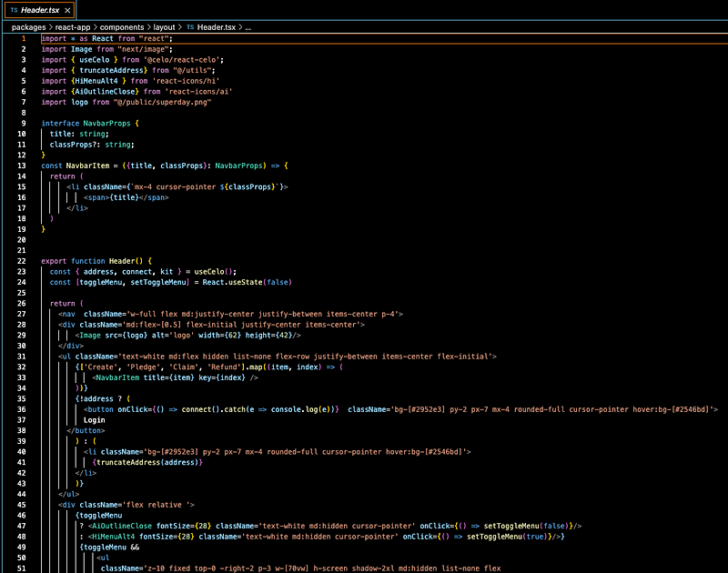The height and width of the screenshot is (573, 728).
Task: Open the Header.tsx breadcrumb item
Action: [217, 27]
